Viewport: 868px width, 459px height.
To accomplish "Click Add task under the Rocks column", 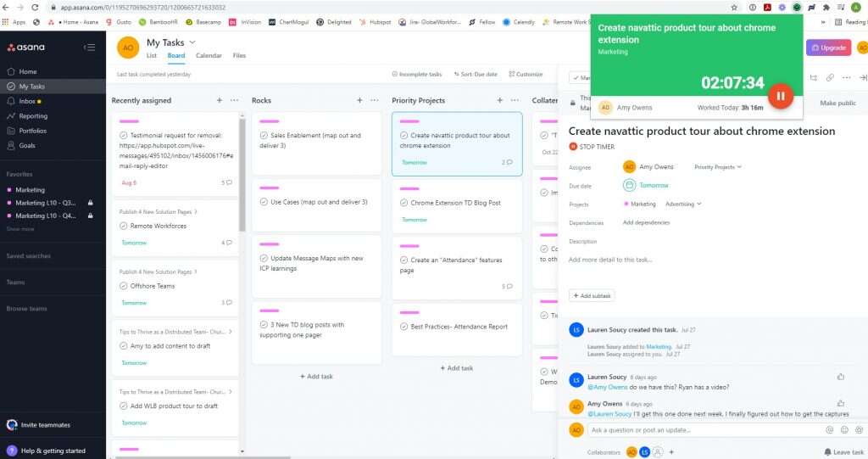I will pyautogui.click(x=317, y=377).
